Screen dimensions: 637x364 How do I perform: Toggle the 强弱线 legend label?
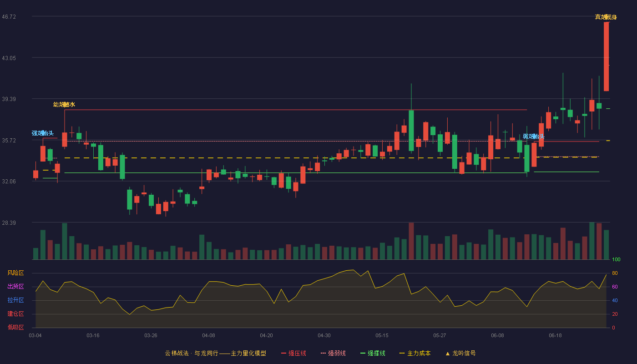(x=337, y=353)
